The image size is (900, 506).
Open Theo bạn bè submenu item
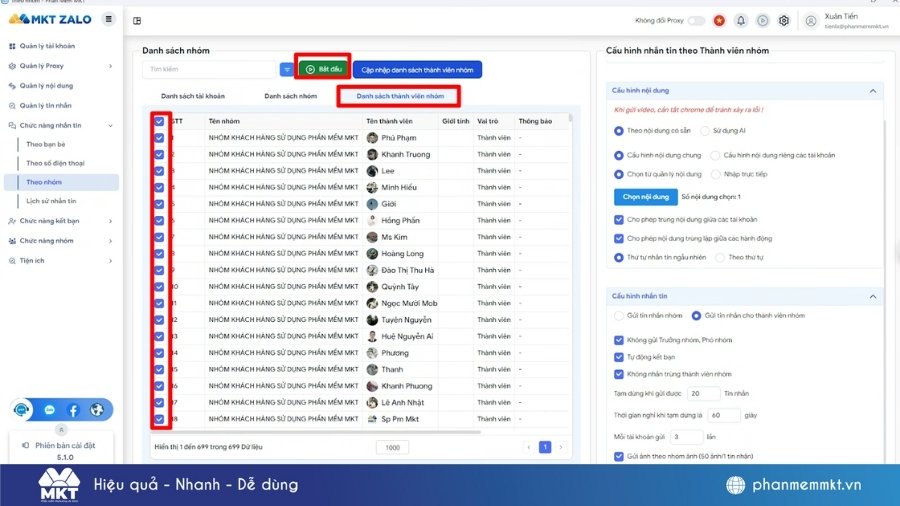46,145
